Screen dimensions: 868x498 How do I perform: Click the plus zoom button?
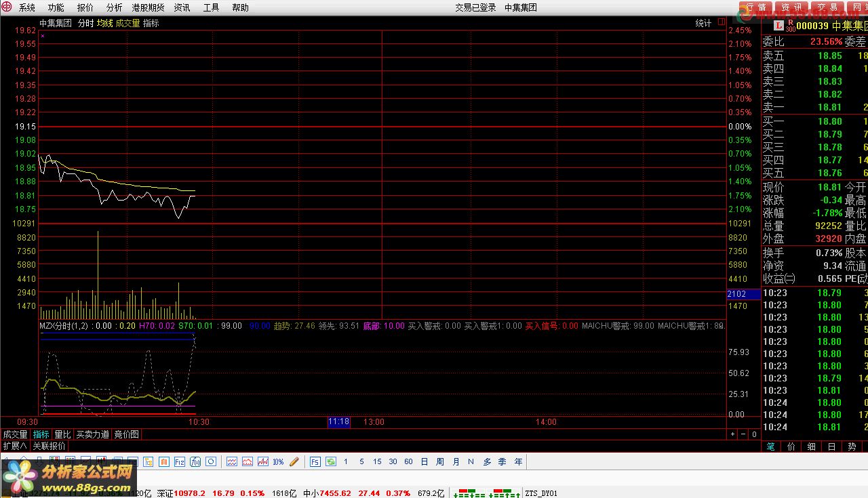pos(732,434)
